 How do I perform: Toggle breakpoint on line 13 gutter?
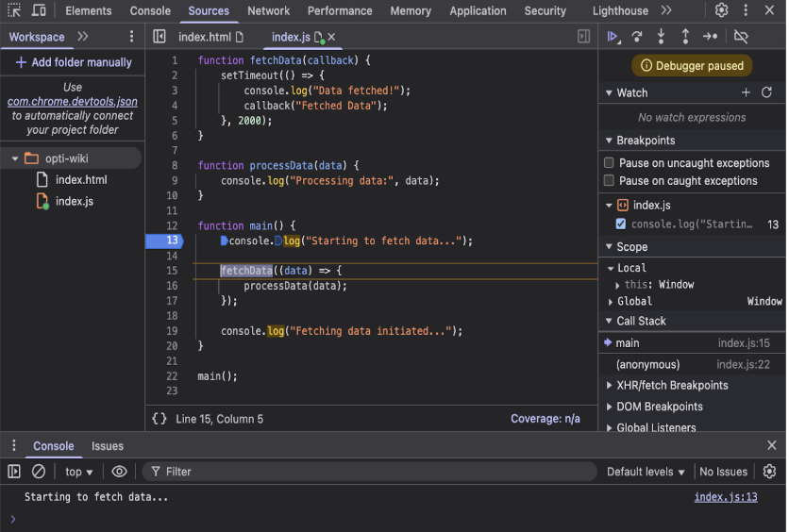165,241
